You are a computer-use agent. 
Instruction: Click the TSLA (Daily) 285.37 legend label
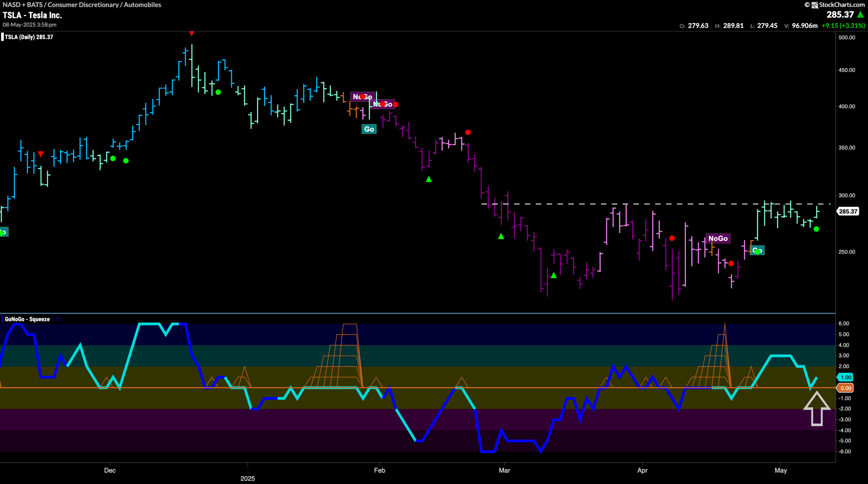[x=29, y=37]
